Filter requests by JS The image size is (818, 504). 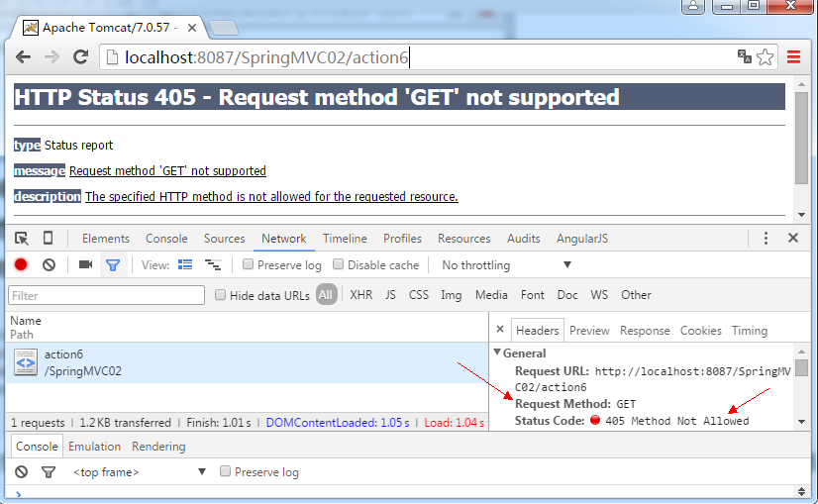(x=390, y=295)
